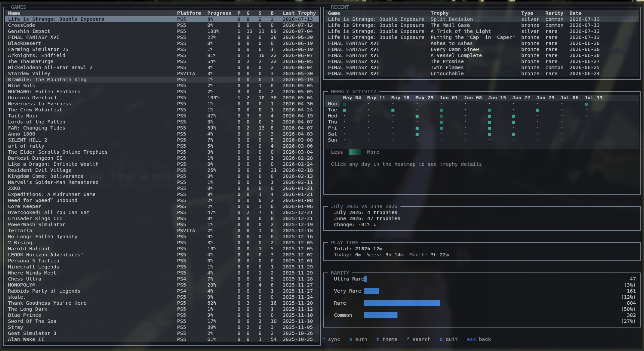644x351 pixels.
Task: Click the Last Trophy column header
Action: click(x=299, y=13)
